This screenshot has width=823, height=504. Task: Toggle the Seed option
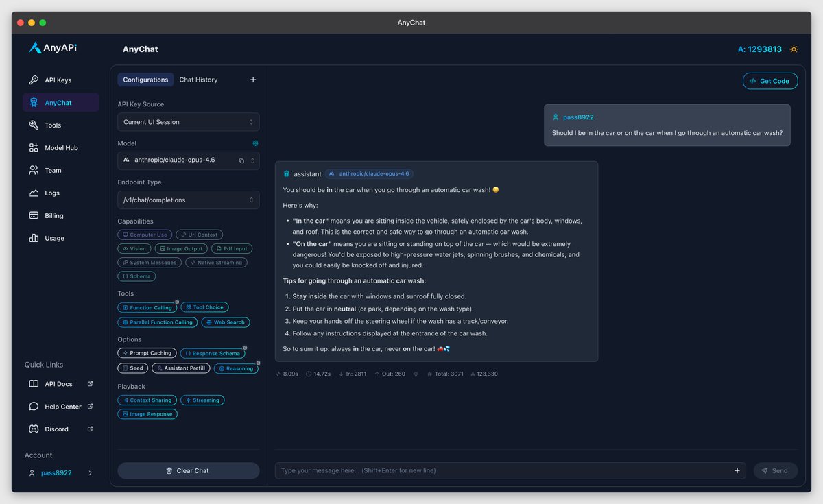pyautogui.click(x=132, y=368)
